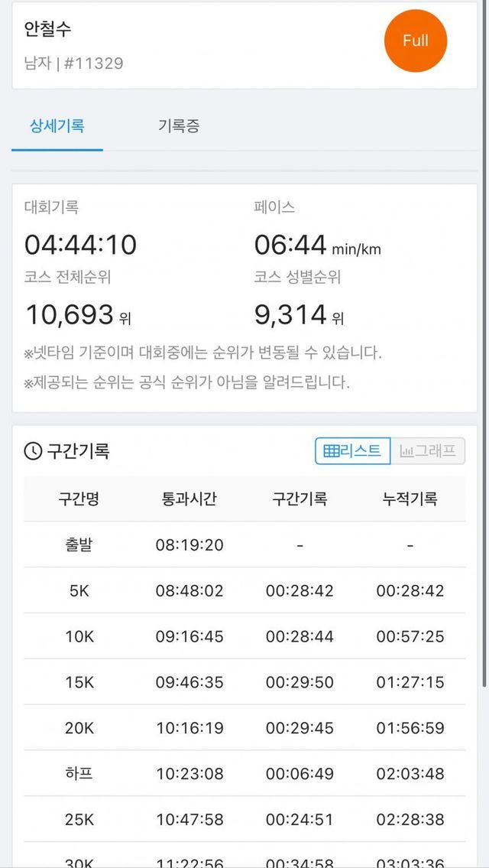The width and height of the screenshot is (489, 868).
Task: Select the 5K cumulative record 00:28:42
Action: point(410,590)
